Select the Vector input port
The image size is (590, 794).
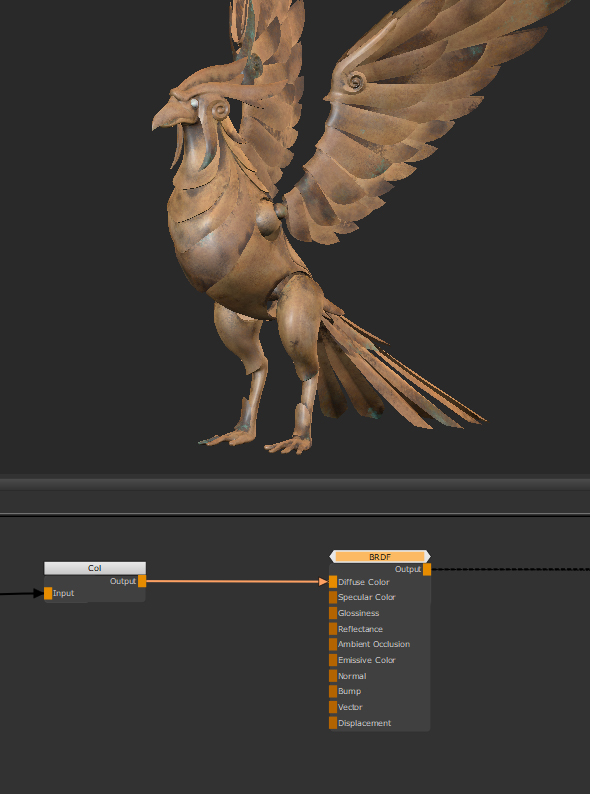(333, 707)
